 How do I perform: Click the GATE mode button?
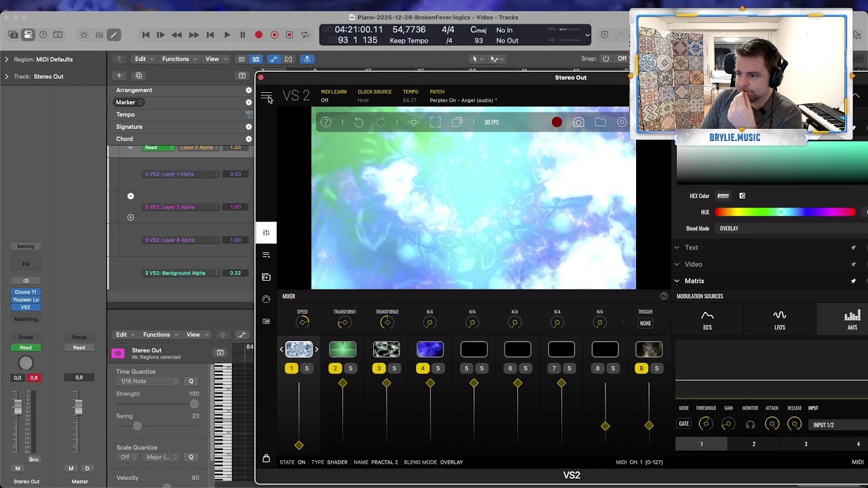click(684, 424)
